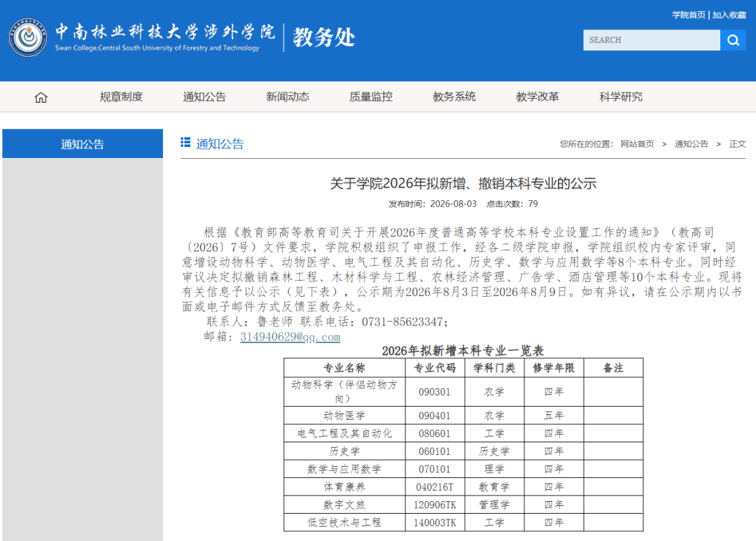Click the 314940629@qq.com email link

coord(290,337)
